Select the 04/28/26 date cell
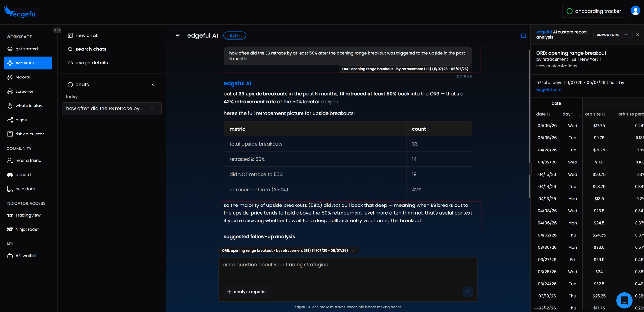 (x=547, y=150)
